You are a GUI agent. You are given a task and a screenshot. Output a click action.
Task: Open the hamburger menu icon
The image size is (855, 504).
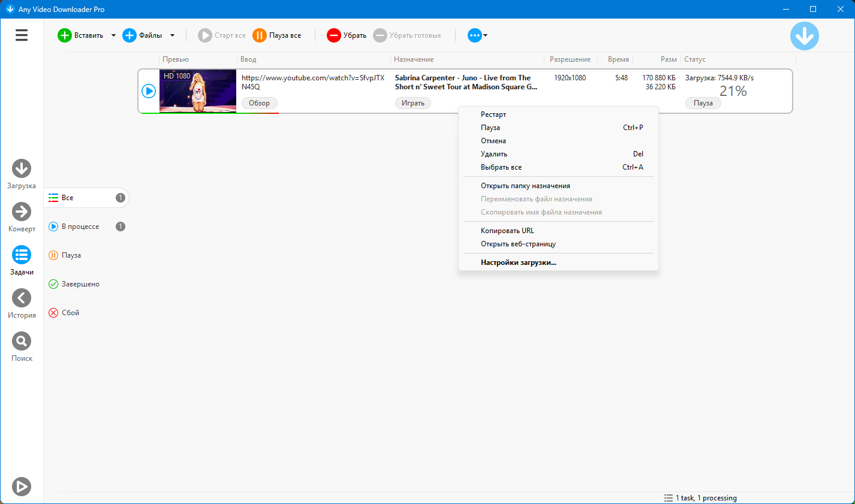coord(22,35)
